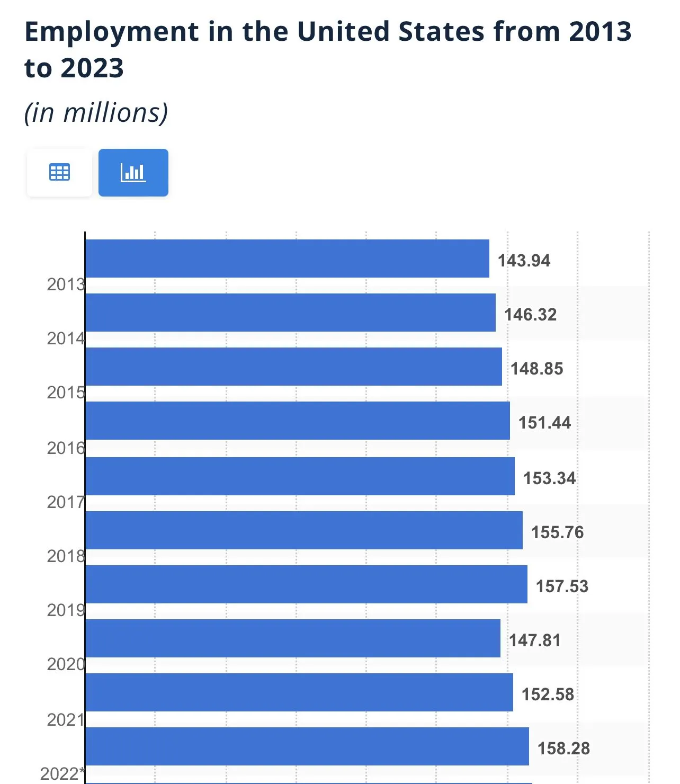
Task: Click the 2017 employment bar
Action: point(299,476)
